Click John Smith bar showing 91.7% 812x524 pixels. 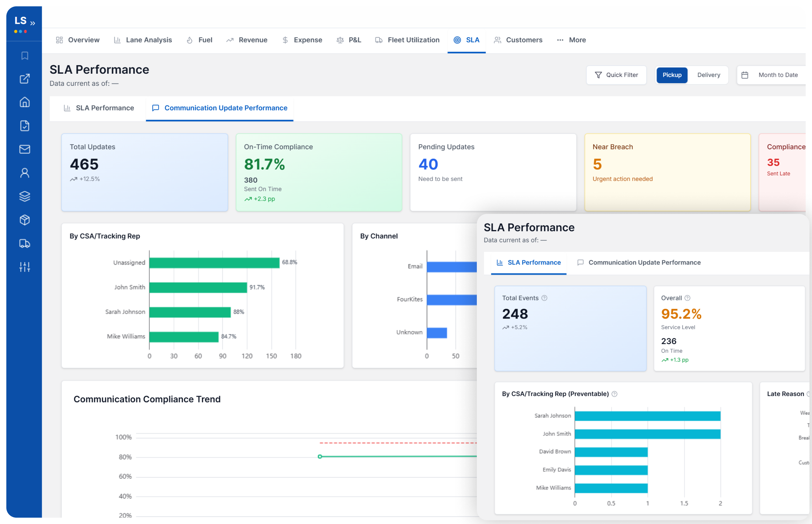coord(198,287)
